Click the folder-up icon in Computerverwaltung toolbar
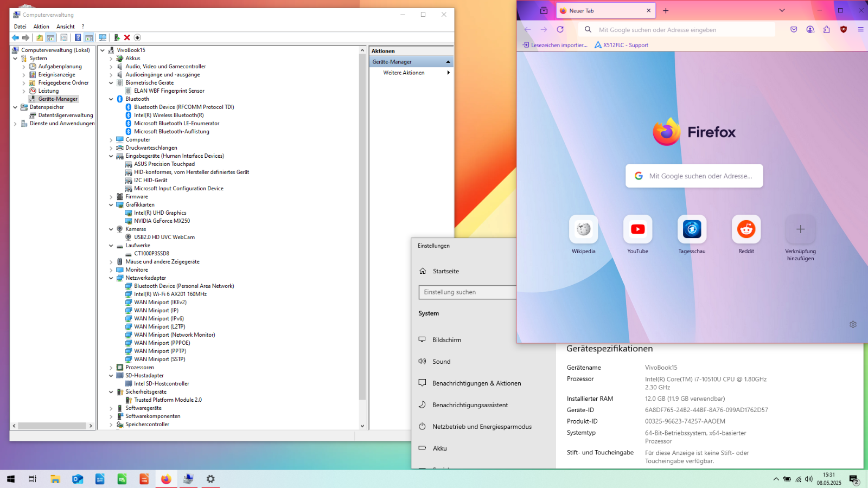 coord(40,37)
